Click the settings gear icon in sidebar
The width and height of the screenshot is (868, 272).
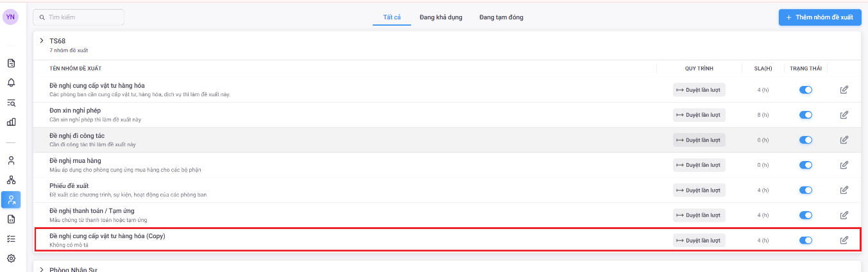pyautogui.click(x=11, y=259)
